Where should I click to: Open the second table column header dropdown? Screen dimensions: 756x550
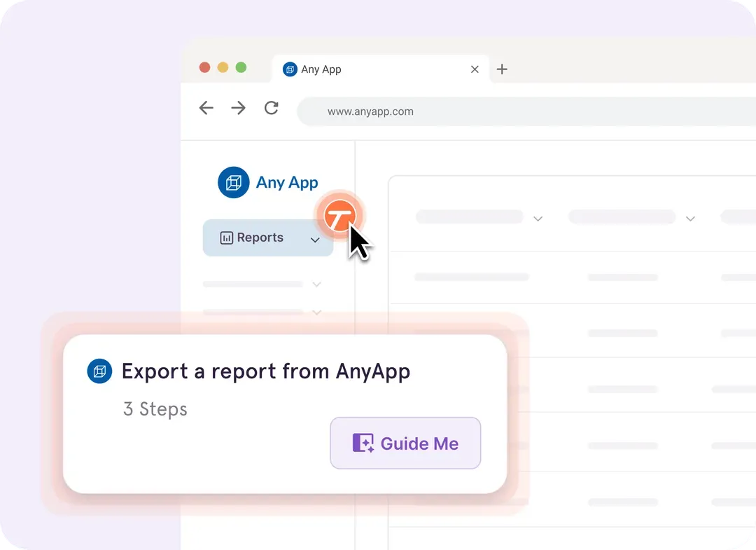[x=690, y=219]
